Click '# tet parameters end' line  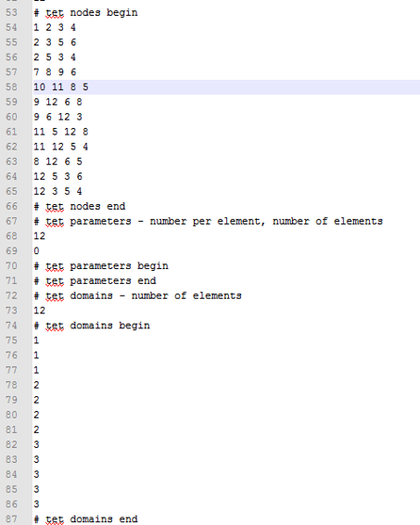(x=95, y=280)
